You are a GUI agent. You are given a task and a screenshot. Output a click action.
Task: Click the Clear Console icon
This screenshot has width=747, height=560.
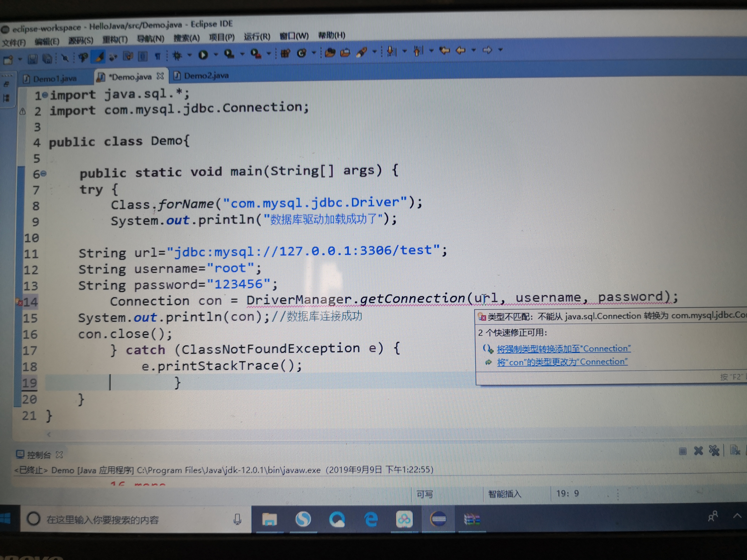point(735,450)
